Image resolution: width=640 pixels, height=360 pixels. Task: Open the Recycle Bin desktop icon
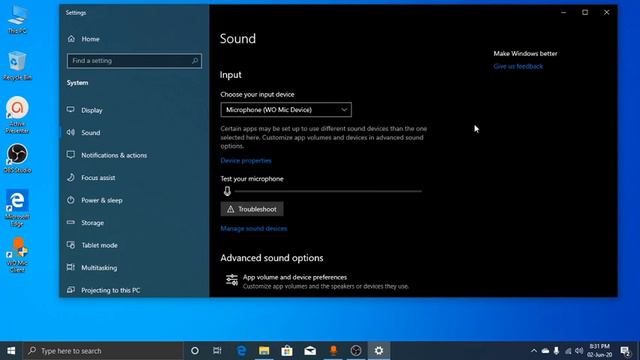17,65
